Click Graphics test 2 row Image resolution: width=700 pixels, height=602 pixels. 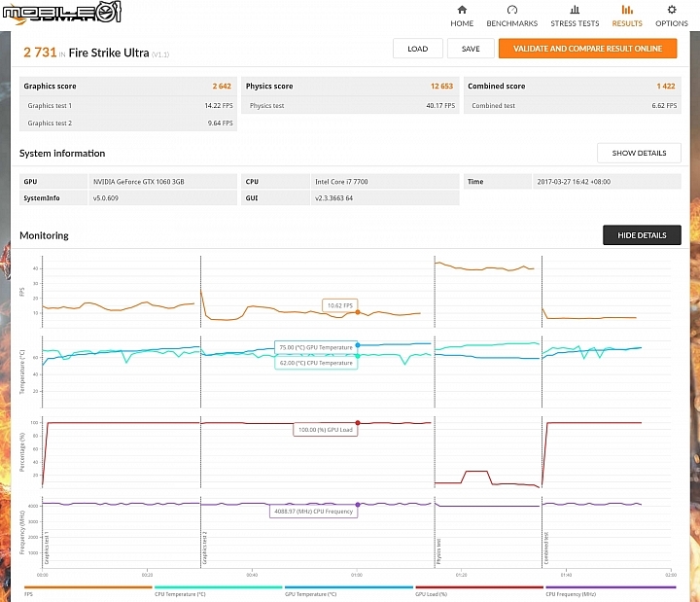(128, 123)
